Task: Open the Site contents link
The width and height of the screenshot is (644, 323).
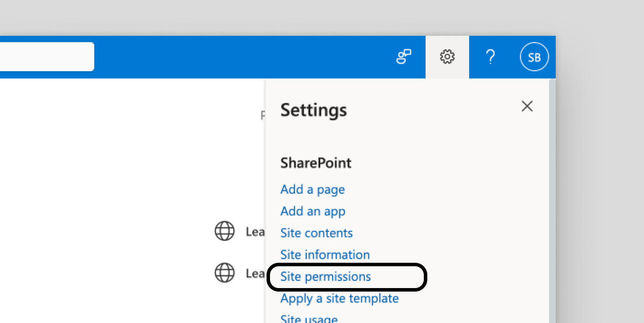Action: 316,233
